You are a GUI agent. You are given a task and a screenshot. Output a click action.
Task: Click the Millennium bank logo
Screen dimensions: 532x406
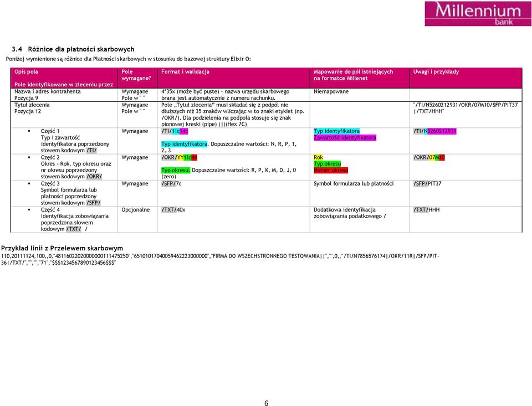coord(478,13)
